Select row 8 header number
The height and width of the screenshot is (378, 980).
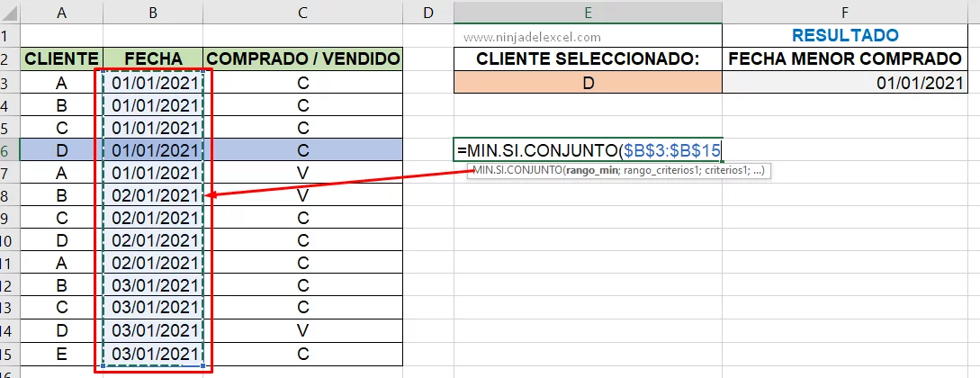9,195
